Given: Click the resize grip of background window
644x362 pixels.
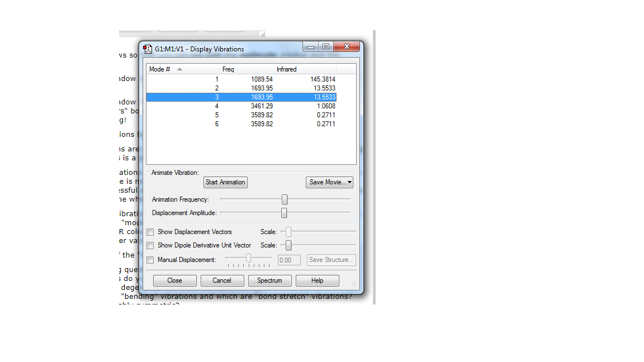Looking at the screenshot, I should coord(262,35).
